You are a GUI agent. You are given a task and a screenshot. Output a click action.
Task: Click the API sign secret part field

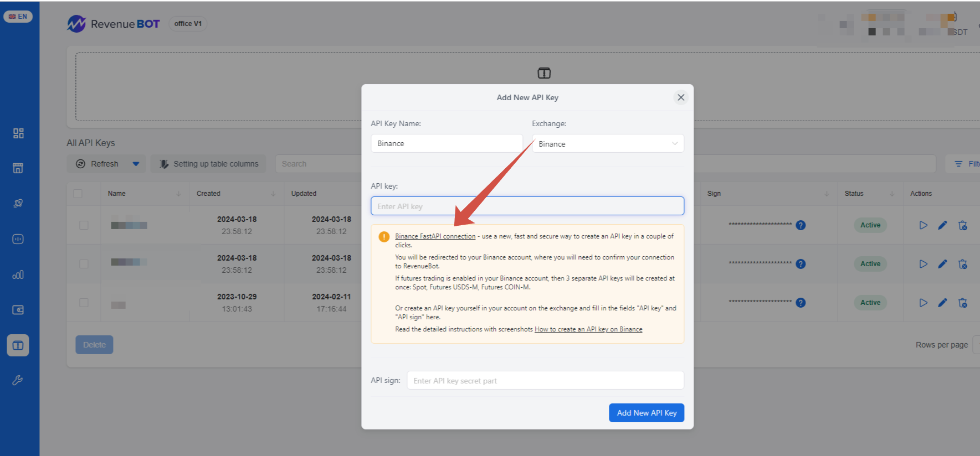[545, 380]
